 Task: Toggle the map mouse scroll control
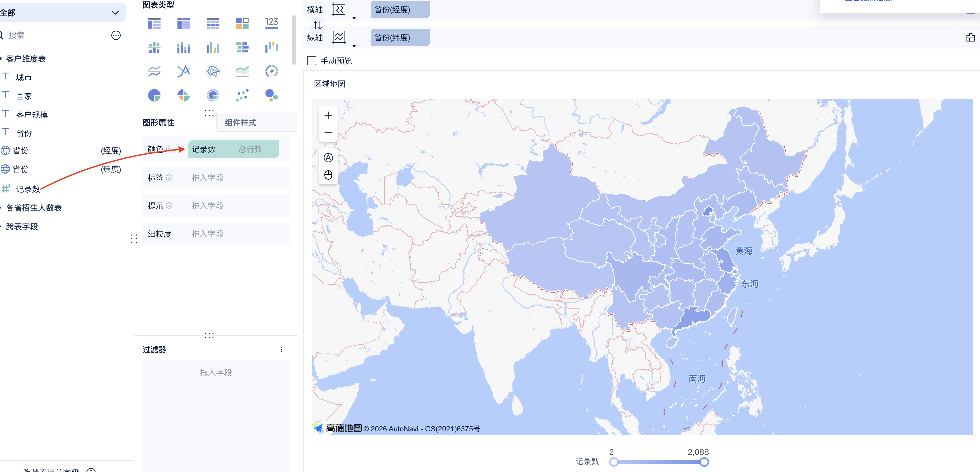click(328, 175)
